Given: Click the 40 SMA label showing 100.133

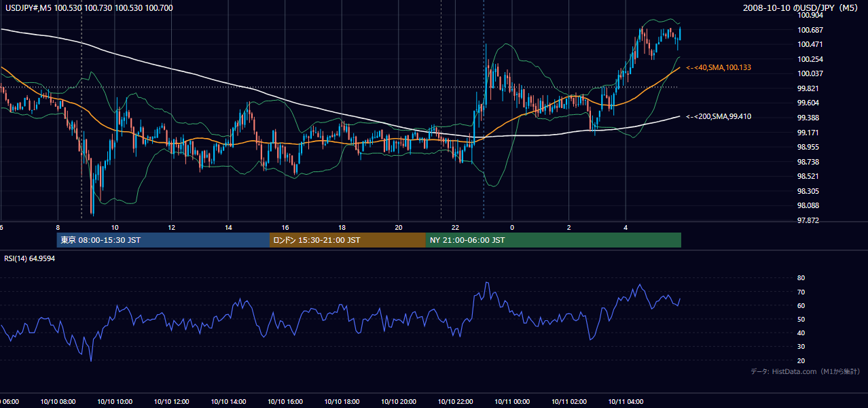Looking at the screenshot, I should click(x=718, y=68).
